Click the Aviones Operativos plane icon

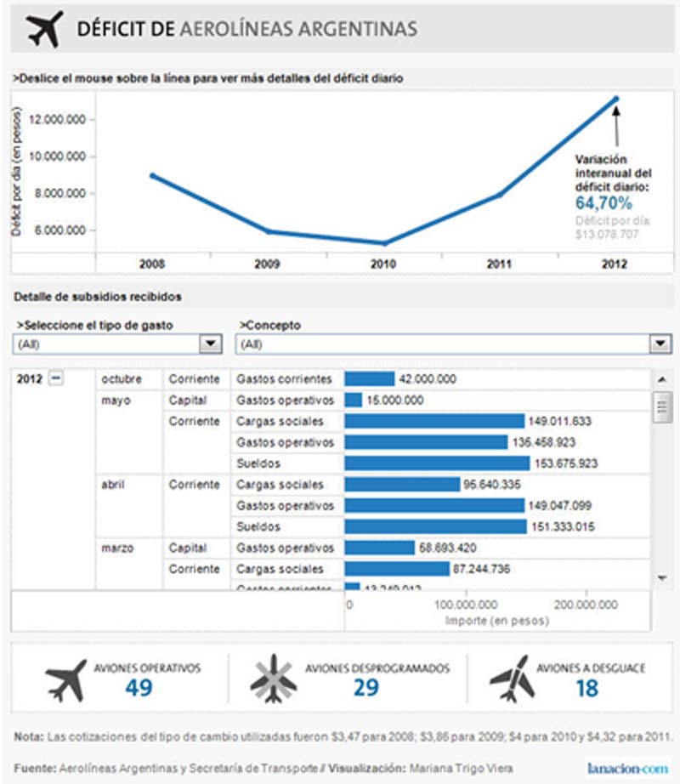tap(65, 680)
